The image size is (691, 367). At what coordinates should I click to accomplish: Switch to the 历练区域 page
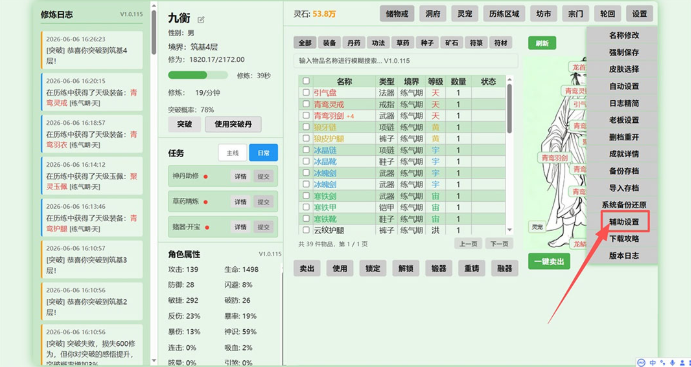(x=504, y=14)
